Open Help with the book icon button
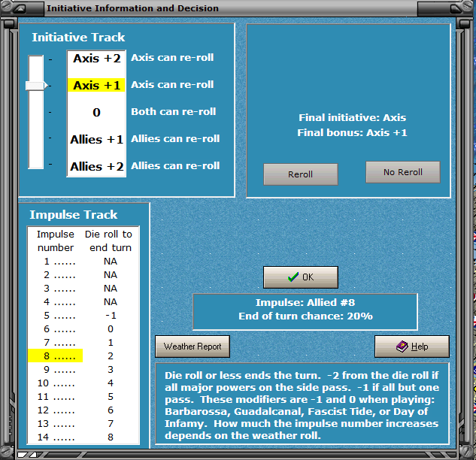 click(412, 347)
